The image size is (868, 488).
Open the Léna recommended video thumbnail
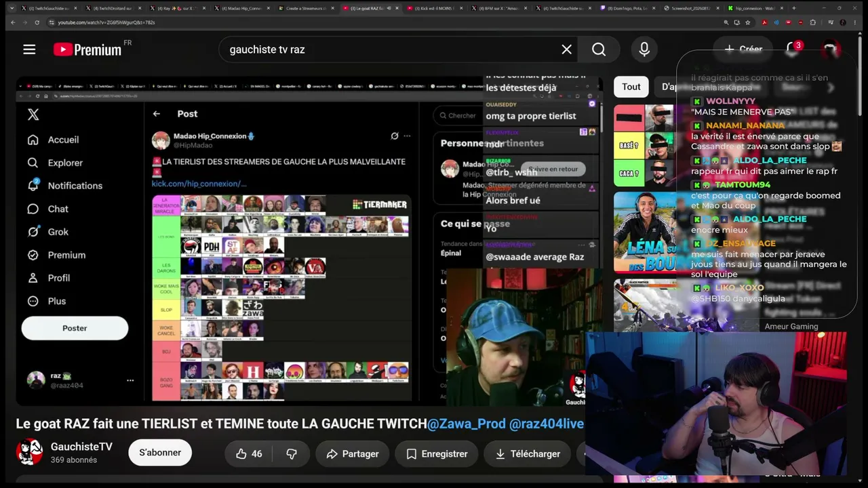646,232
